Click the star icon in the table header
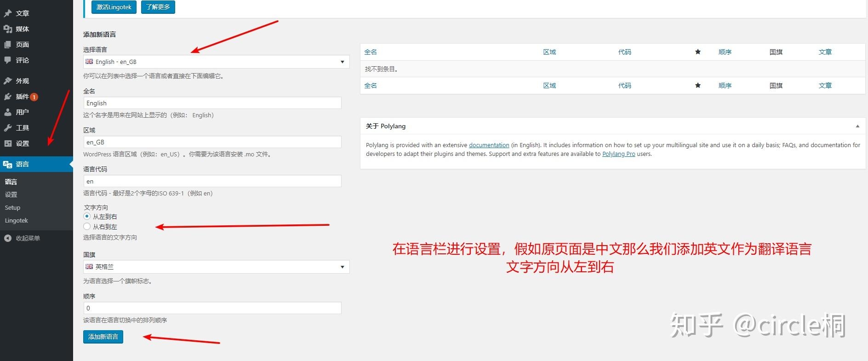The height and width of the screenshot is (361, 868). tap(698, 52)
